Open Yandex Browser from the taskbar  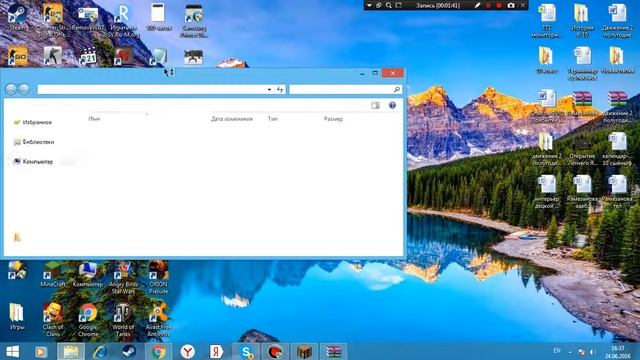tap(187, 351)
